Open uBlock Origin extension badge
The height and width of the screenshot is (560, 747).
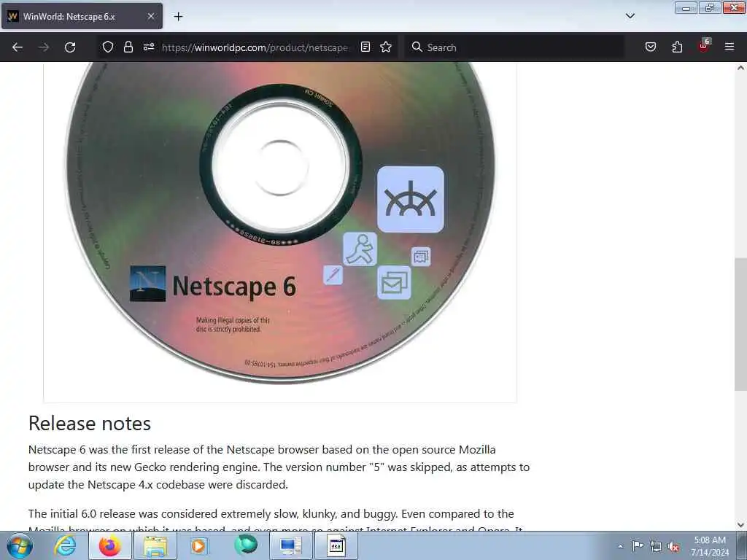point(704,46)
